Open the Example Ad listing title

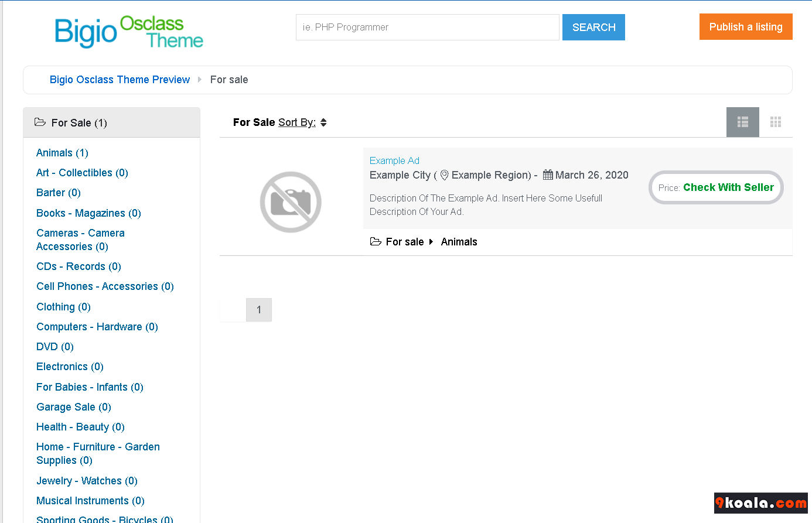pos(394,160)
